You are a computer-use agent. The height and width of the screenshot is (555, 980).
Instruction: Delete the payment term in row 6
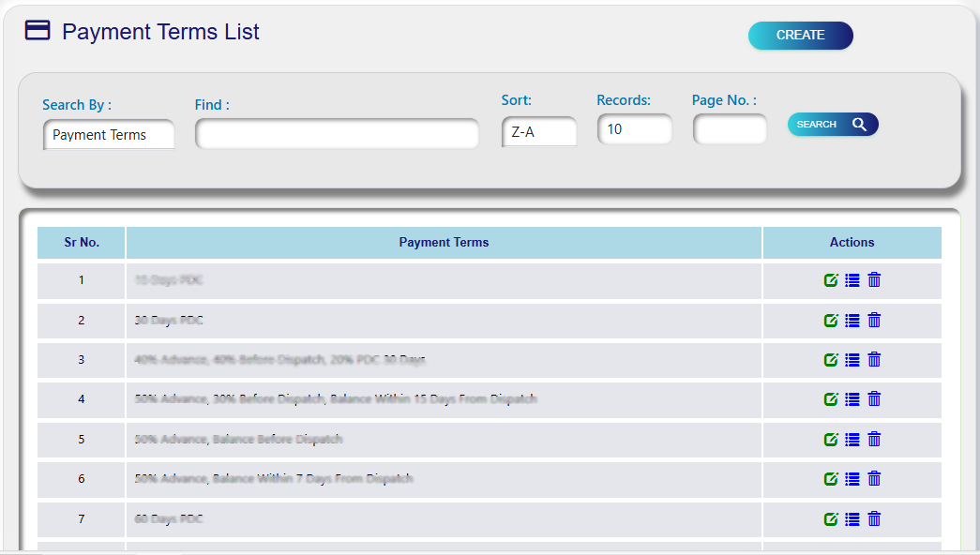pyautogui.click(x=874, y=478)
